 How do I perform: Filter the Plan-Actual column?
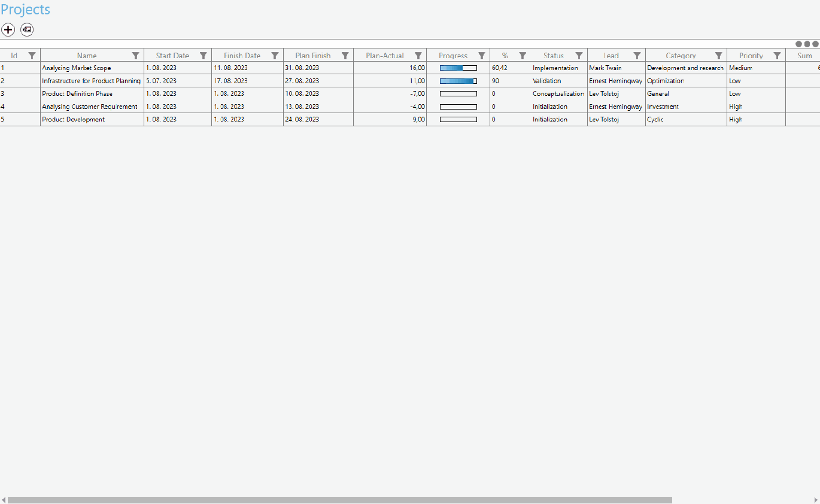coord(418,55)
